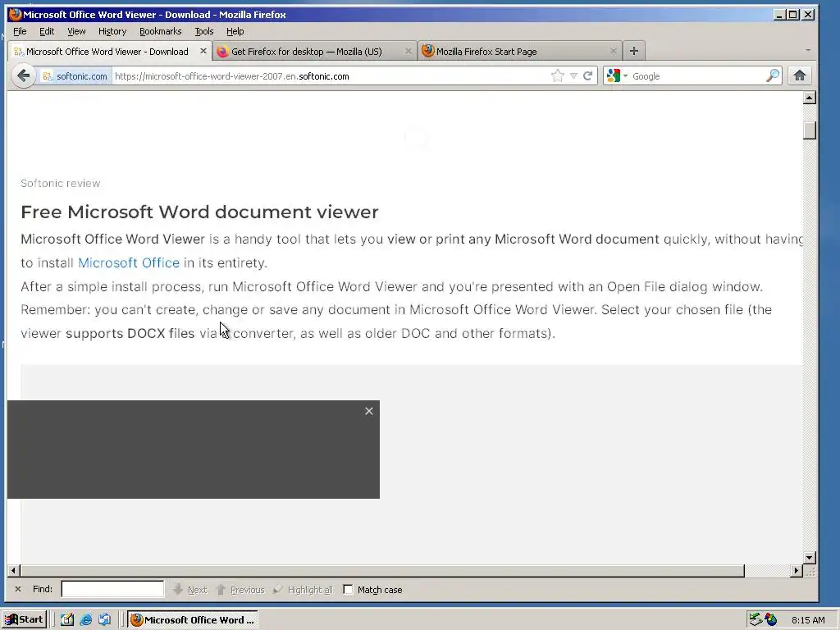
Task: Click the horizontal scrollbar right arrow
Action: [x=796, y=571]
